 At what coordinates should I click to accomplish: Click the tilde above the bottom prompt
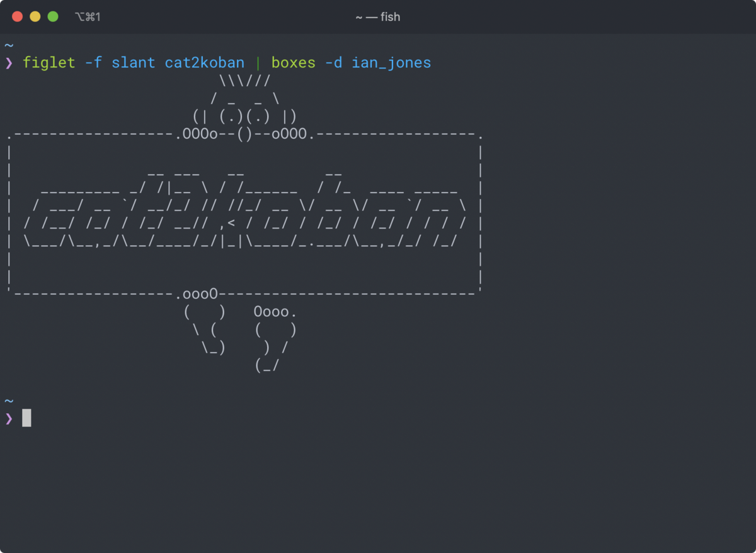pyautogui.click(x=9, y=401)
